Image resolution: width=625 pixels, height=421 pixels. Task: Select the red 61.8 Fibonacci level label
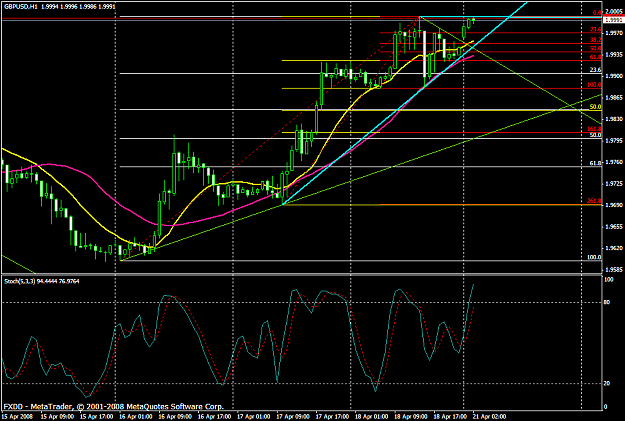[596, 57]
